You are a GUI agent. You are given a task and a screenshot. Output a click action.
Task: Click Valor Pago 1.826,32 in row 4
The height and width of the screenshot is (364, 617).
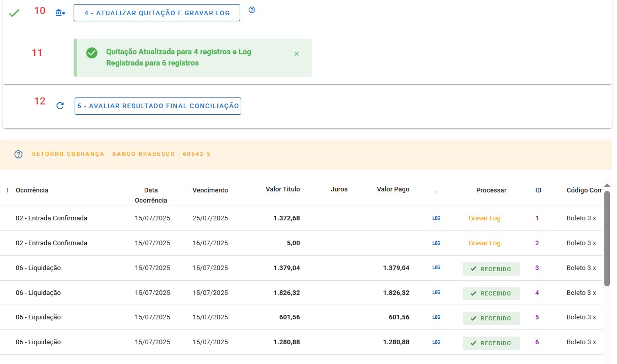click(396, 293)
